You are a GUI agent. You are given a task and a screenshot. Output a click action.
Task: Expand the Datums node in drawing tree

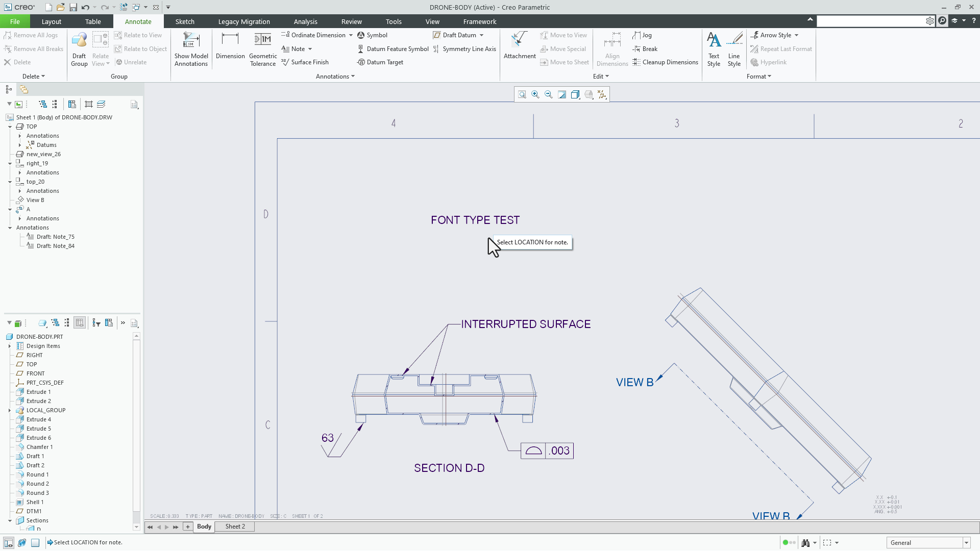pyautogui.click(x=20, y=145)
